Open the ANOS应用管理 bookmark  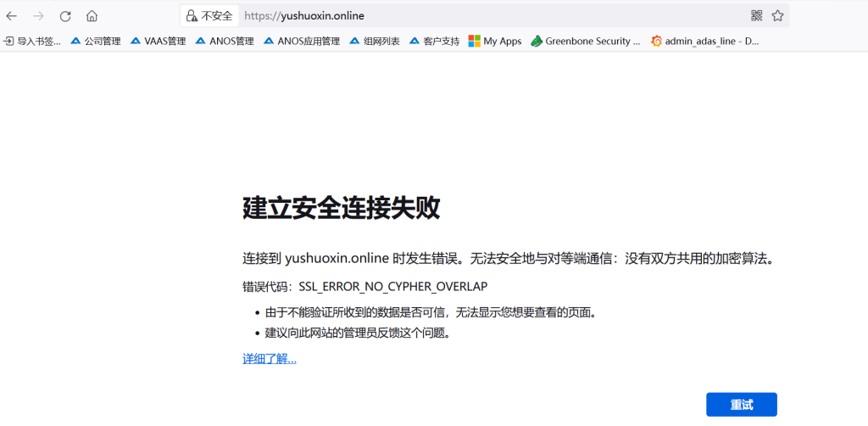[302, 41]
